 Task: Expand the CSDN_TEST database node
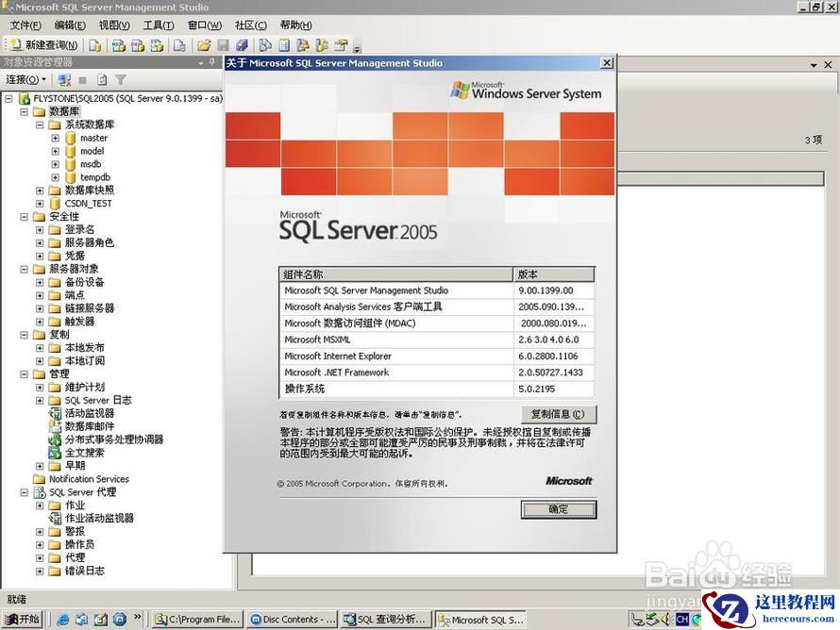[x=40, y=204]
